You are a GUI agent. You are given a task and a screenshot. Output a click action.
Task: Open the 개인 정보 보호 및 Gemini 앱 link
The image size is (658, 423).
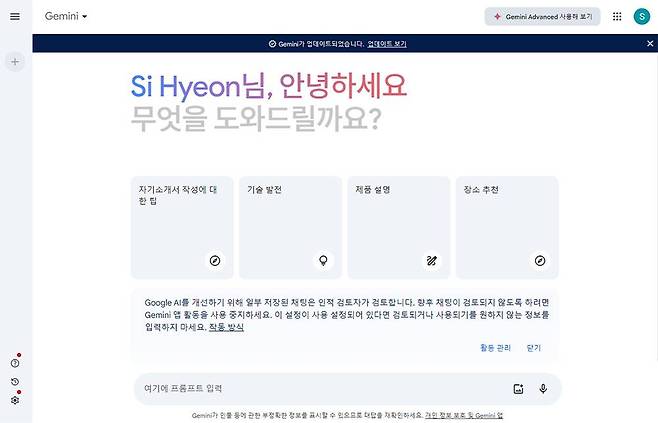464,415
